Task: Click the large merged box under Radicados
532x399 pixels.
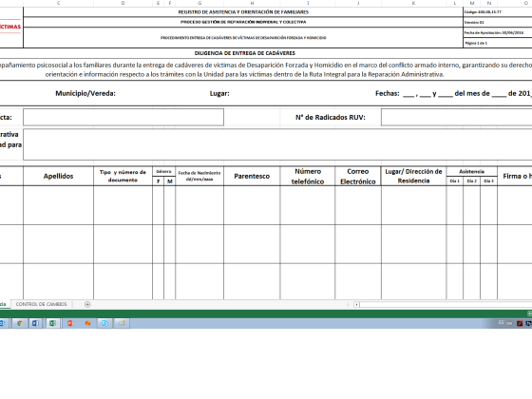Action: pos(277,144)
